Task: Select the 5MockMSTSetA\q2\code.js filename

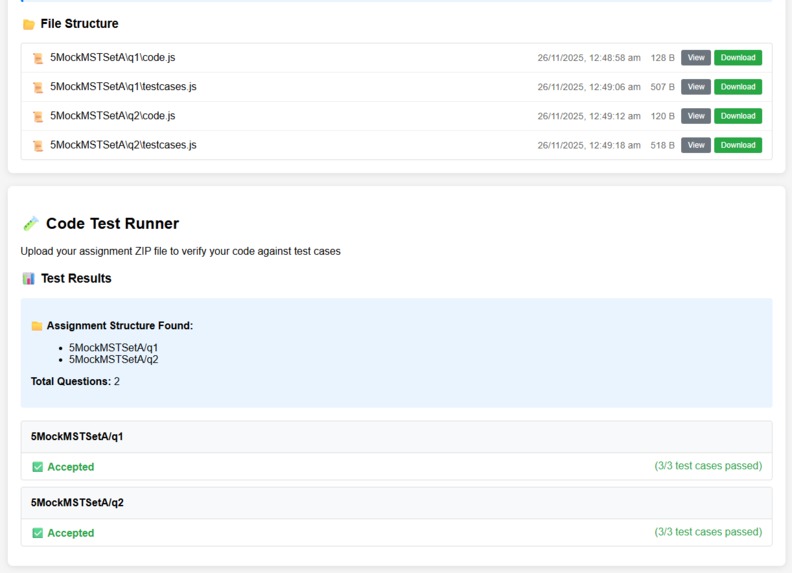Action: pos(113,116)
